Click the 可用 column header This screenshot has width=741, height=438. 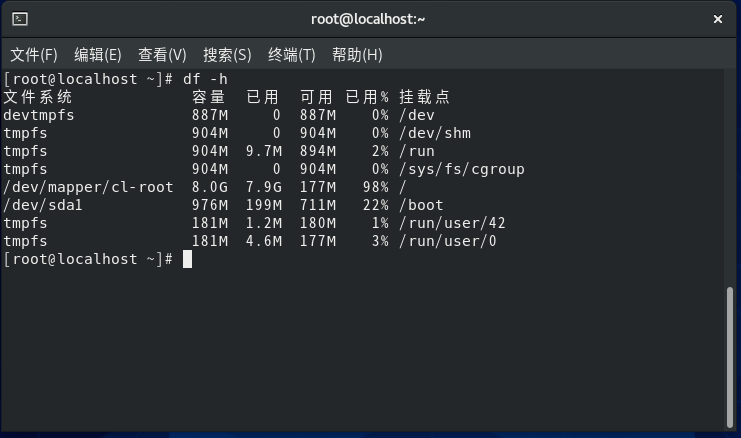coord(316,97)
